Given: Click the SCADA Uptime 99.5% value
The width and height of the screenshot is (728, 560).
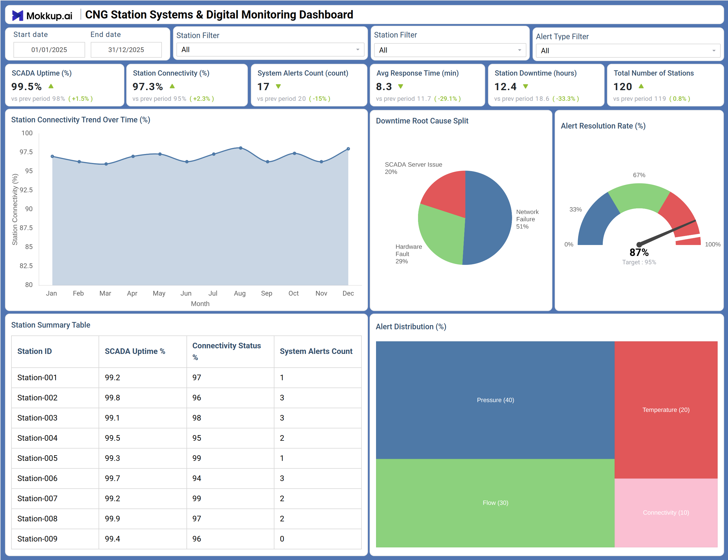Looking at the screenshot, I should (26, 87).
